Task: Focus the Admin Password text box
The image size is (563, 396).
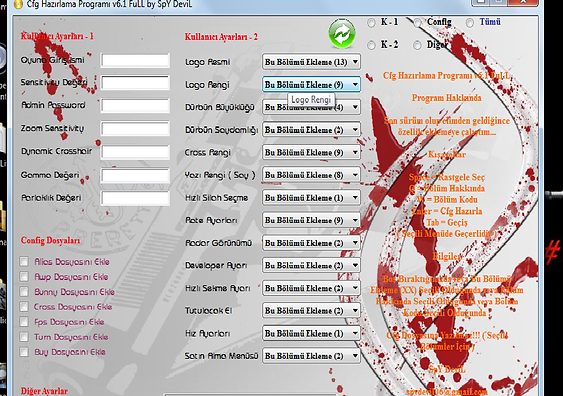Action: pos(135,106)
